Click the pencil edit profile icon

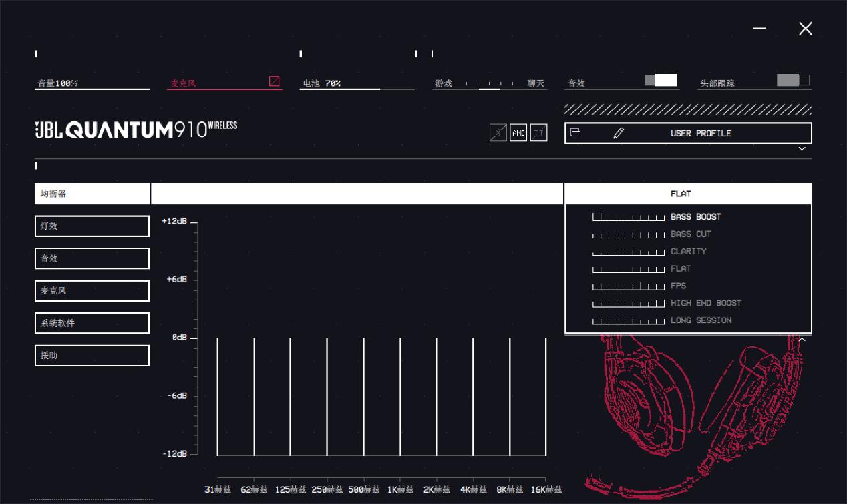tap(619, 134)
